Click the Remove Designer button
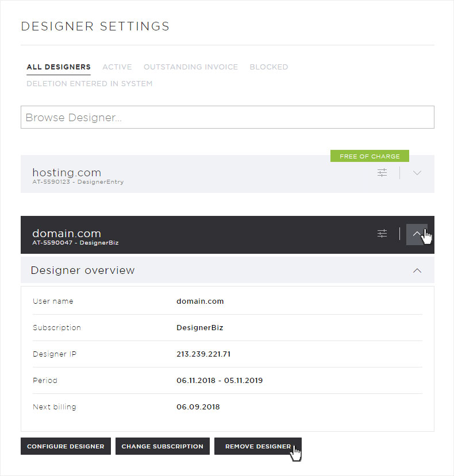Screen dimensions: 454x476 coord(257,446)
